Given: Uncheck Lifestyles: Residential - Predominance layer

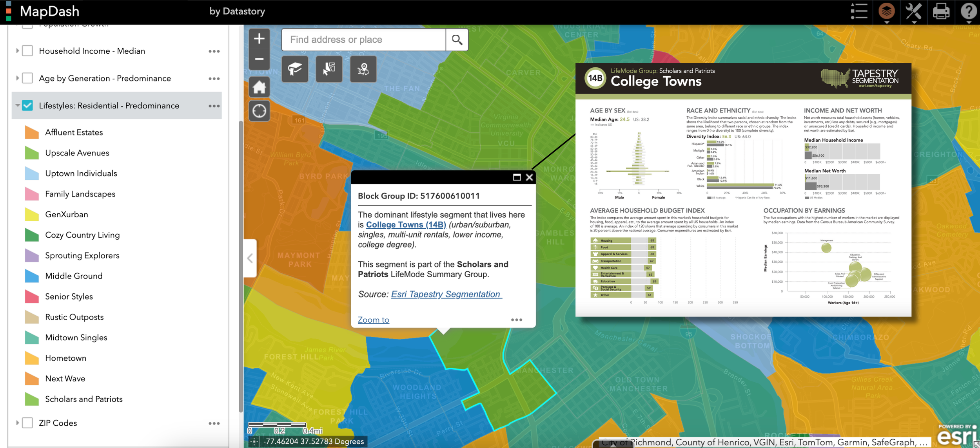Looking at the screenshot, I should (x=27, y=106).
